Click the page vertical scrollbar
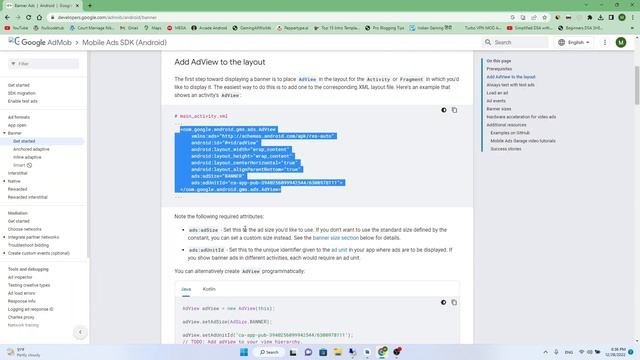Viewport: 640px width, 360px height. point(637,85)
